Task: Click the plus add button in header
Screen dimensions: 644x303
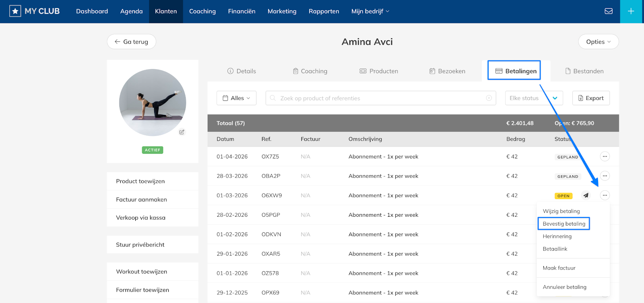Action: [x=631, y=11]
